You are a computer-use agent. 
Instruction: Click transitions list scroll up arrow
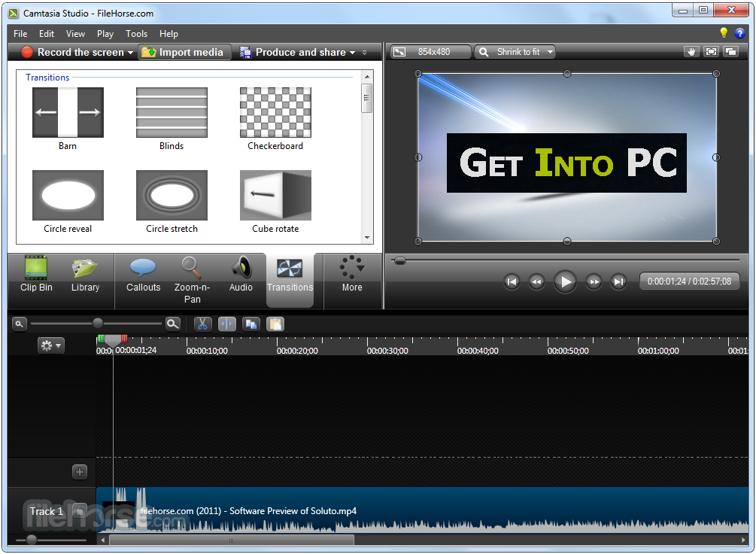click(x=367, y=77)
